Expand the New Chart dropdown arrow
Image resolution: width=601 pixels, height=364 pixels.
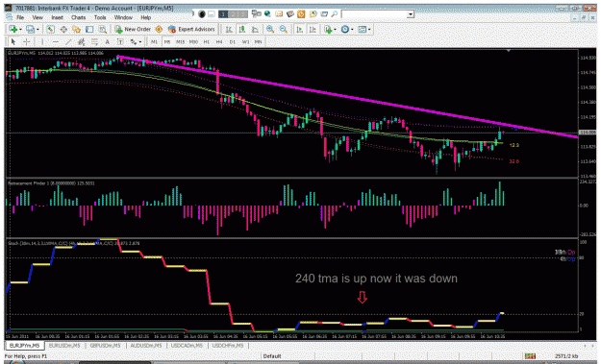click(x=20, y=30)
